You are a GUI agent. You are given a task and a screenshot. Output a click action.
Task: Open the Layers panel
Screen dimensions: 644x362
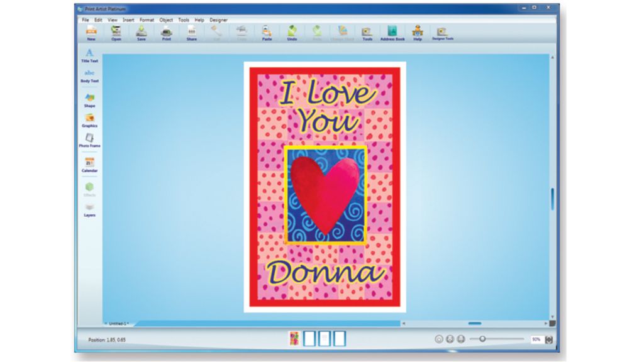click(x=89, y=211)
